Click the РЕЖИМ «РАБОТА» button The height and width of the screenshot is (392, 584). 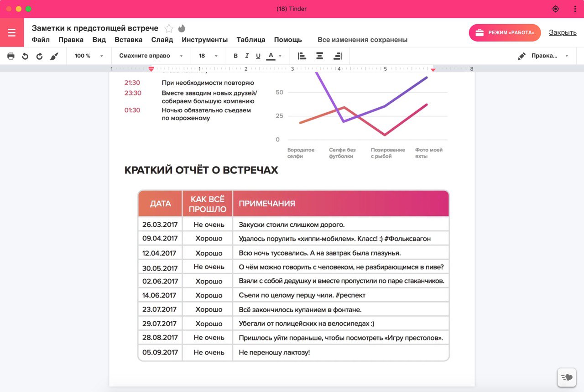pos(505,33)
